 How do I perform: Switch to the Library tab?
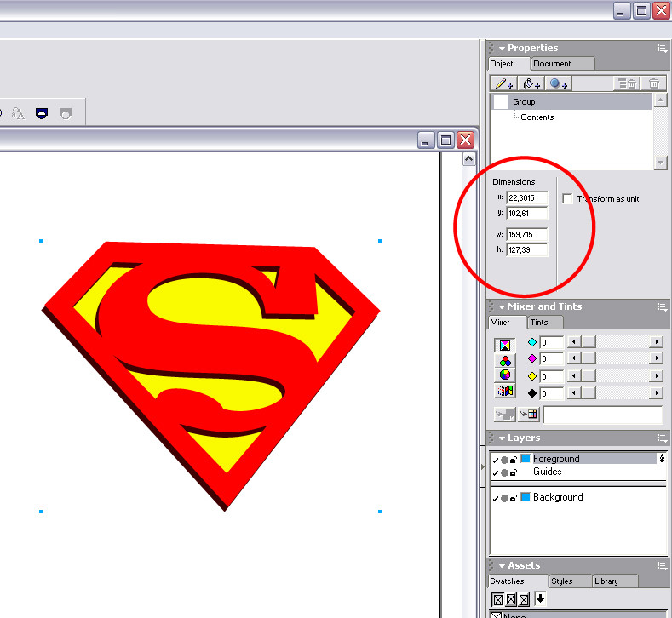pyautogui.click(x=615, y=581)
